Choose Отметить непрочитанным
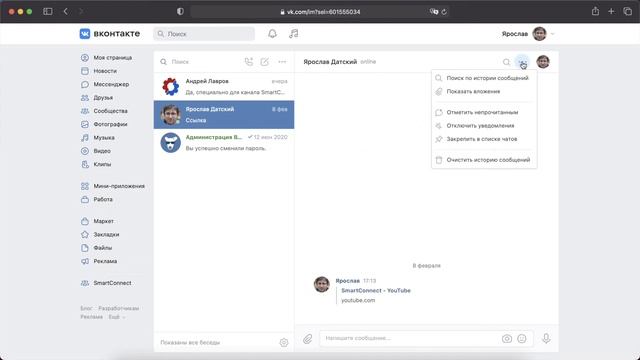640x360 pixels. pos(484,112)
